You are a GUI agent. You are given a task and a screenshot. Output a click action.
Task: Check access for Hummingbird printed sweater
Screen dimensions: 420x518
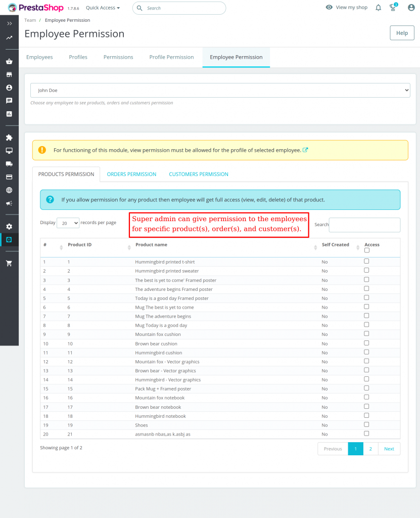click(x=366, y=270)
